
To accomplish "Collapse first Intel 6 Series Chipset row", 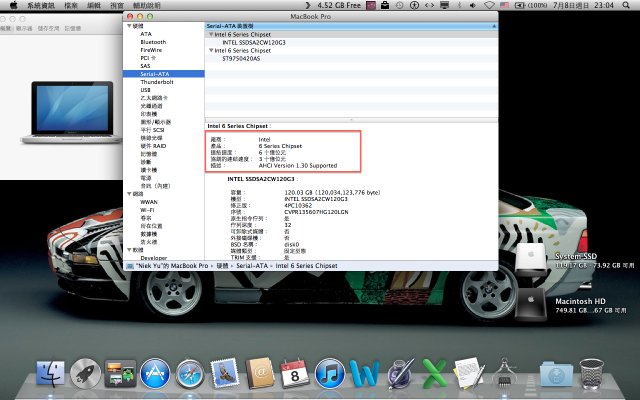I will point(211,34).
